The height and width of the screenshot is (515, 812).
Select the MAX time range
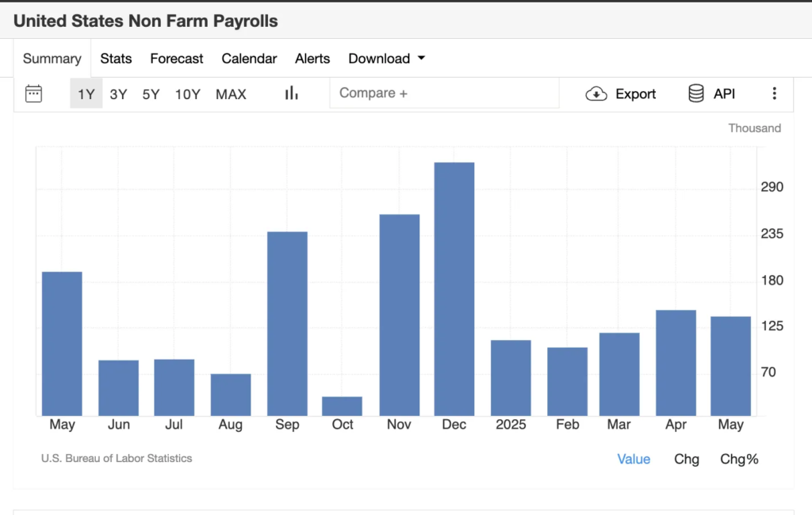pyautogui.click(x=231, y=94)
